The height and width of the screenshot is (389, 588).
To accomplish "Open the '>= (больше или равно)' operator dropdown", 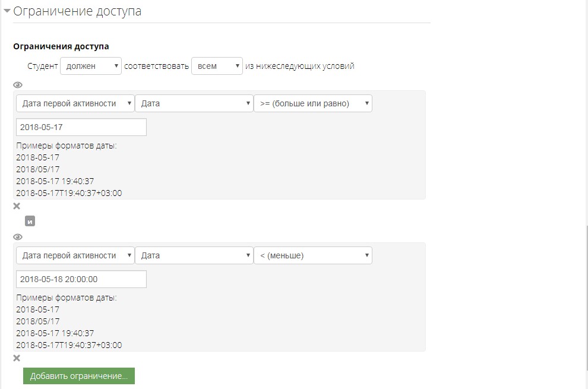I will pos(312,103).
